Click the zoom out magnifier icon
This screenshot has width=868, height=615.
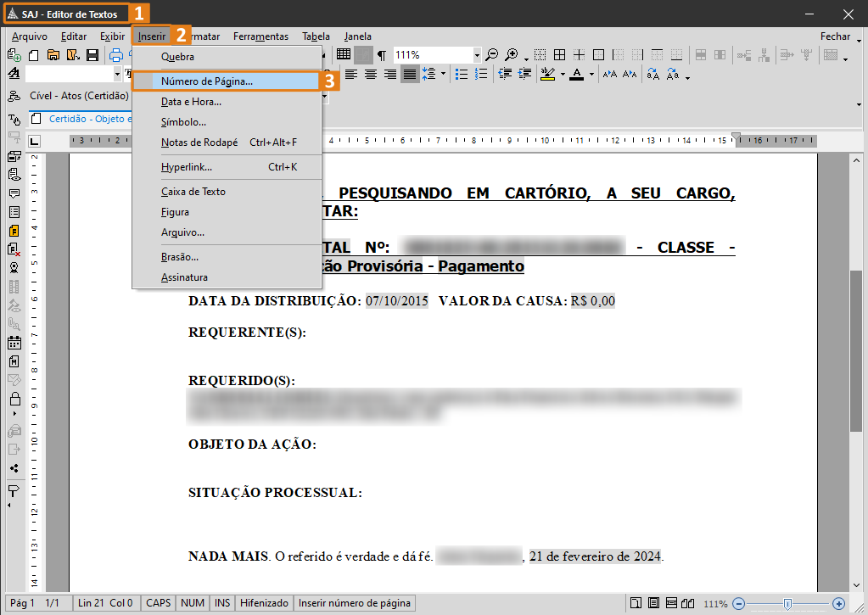coord(491,55)
